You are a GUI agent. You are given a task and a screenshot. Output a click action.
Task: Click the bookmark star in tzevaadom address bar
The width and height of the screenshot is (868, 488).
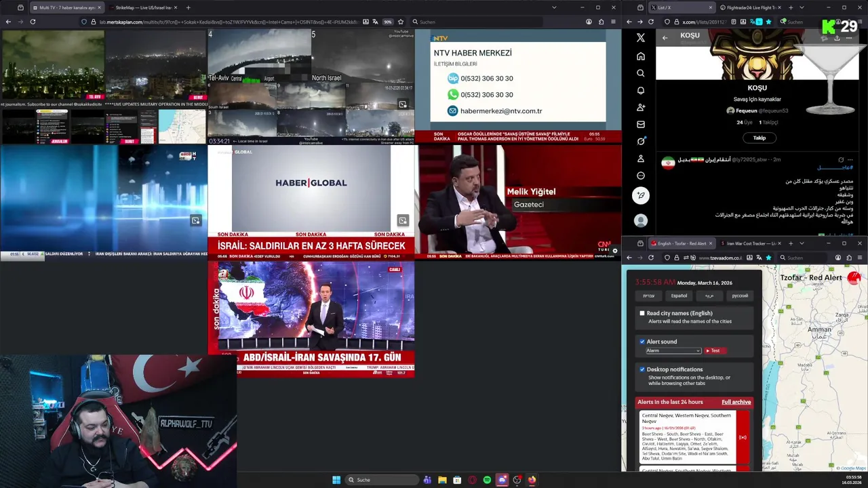[768, 258]
